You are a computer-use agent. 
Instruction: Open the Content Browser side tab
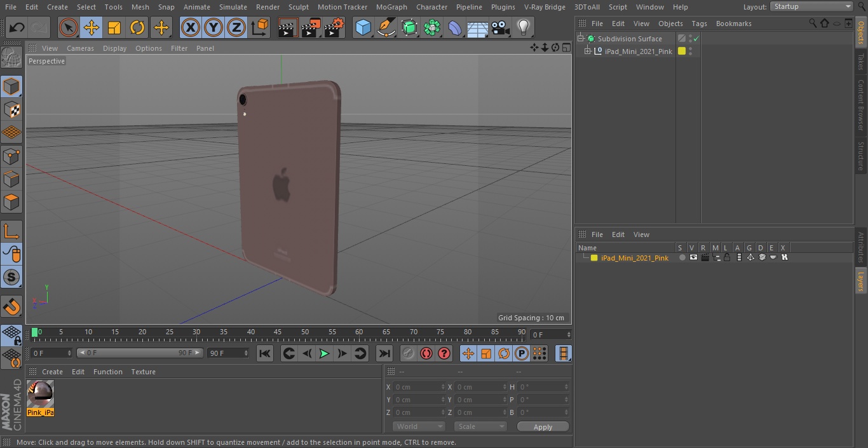[861, 105]
